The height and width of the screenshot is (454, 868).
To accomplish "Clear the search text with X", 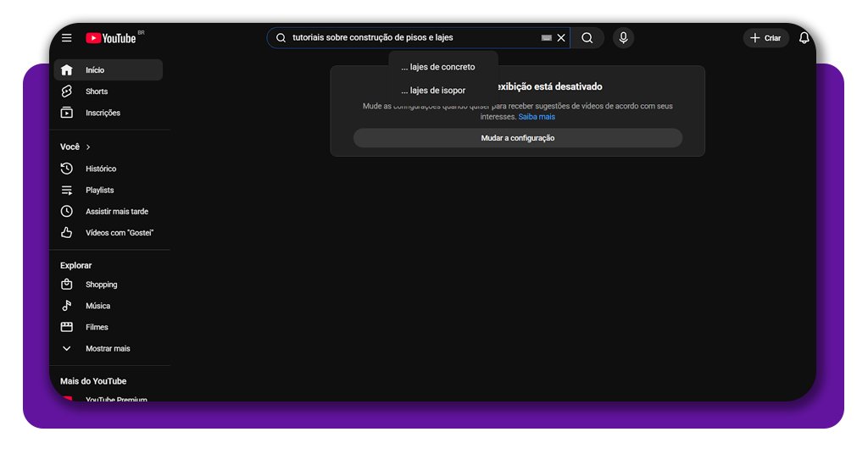I will (x=561, y=38).
